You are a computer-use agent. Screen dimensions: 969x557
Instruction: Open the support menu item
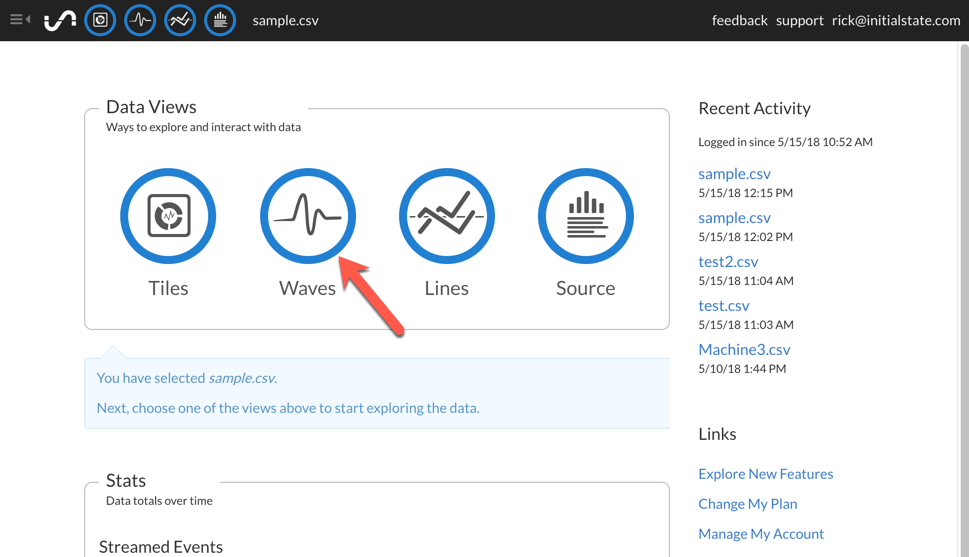pos(799,20)
